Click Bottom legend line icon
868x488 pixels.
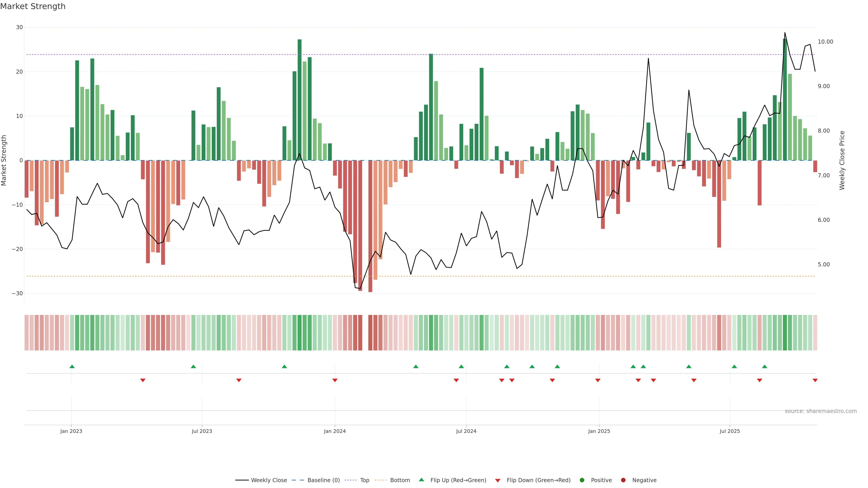click(x=380, y=480)
